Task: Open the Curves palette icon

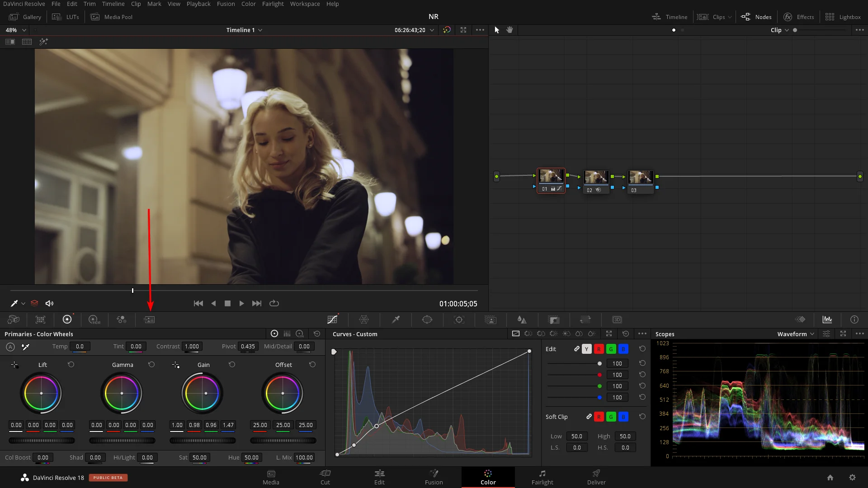Action: tap(332, 319)
